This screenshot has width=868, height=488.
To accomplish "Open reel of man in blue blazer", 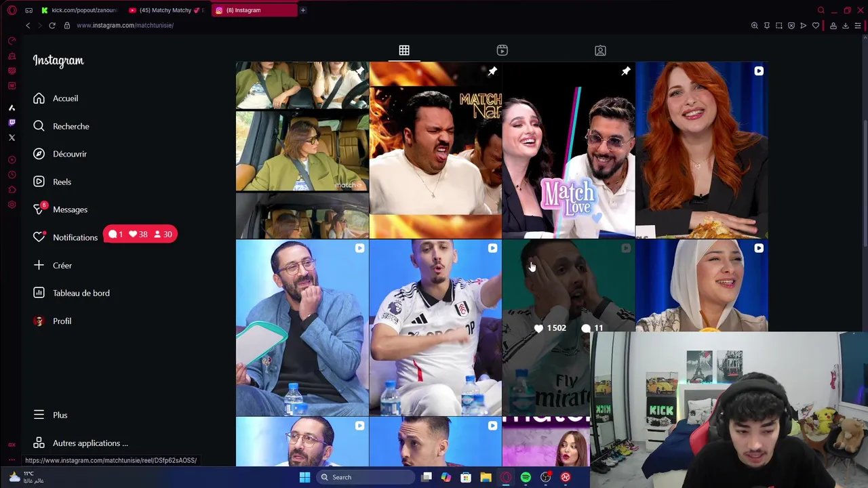I will click(x=302, y=327).
